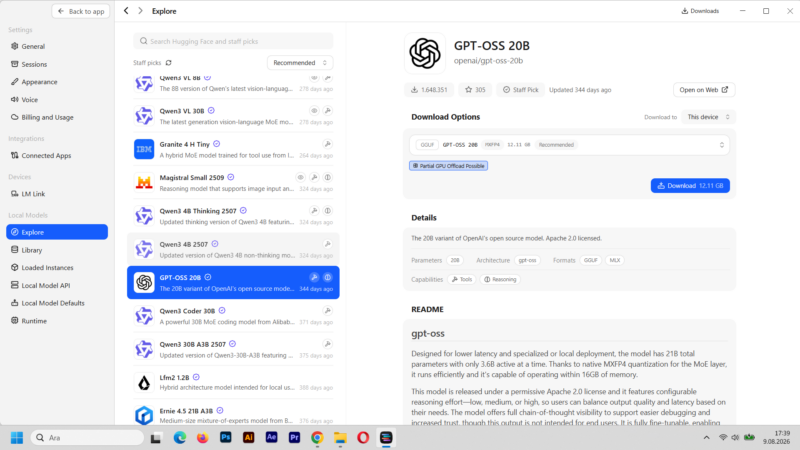800x450 pixels.
Task: Click the Reasoning capability tag
Action: [x=500, y=280]
